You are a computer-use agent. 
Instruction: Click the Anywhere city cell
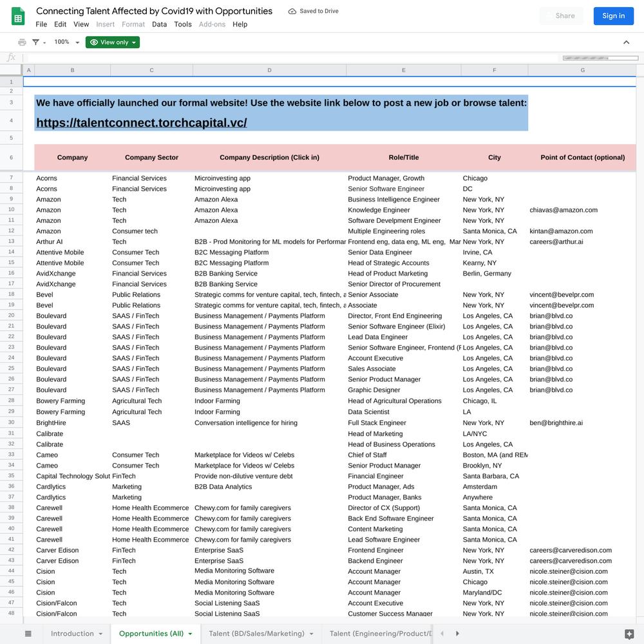click(x=495, y=497)
